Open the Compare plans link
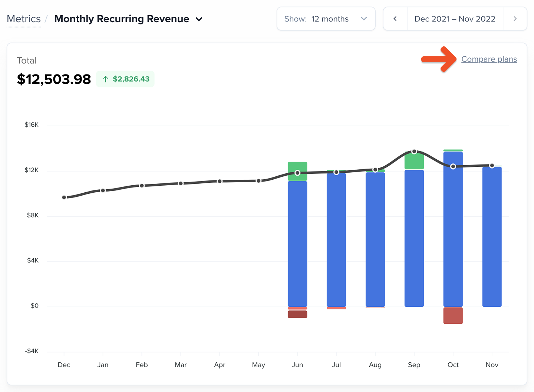Image resolution: width=534 pixels, height=392 pixels. click(x=489, y=59)
